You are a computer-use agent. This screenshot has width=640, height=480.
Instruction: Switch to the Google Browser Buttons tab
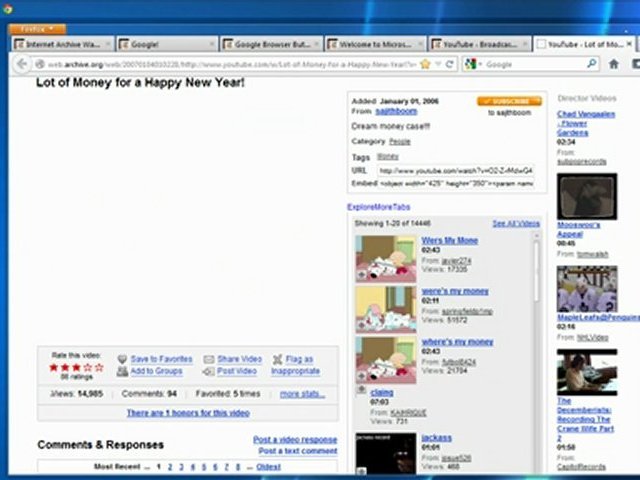coord(271,45)
